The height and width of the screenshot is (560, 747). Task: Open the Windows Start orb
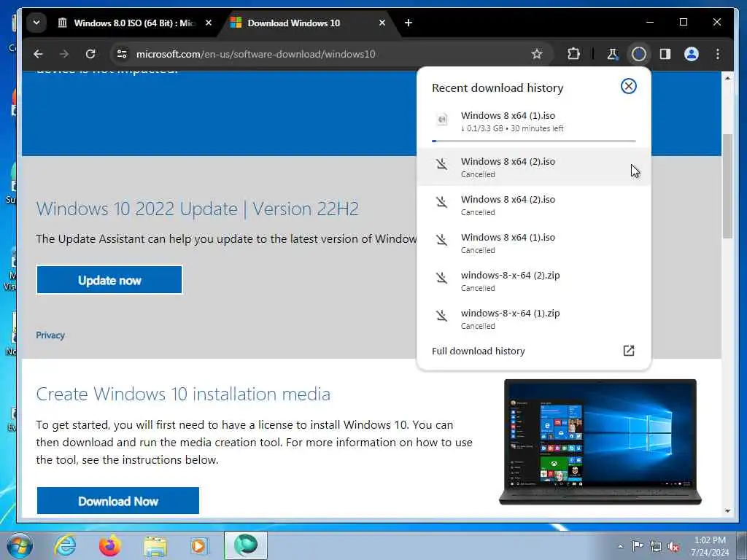20,545
